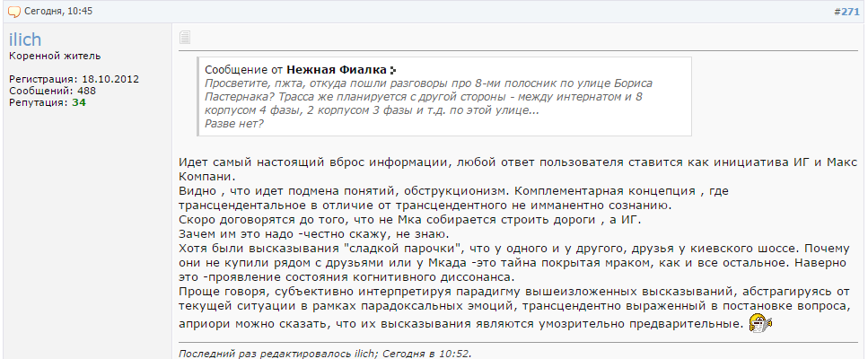The image size is (868, 359).
Task: Open ilich user profile link
Action: [x=25, y=39]
